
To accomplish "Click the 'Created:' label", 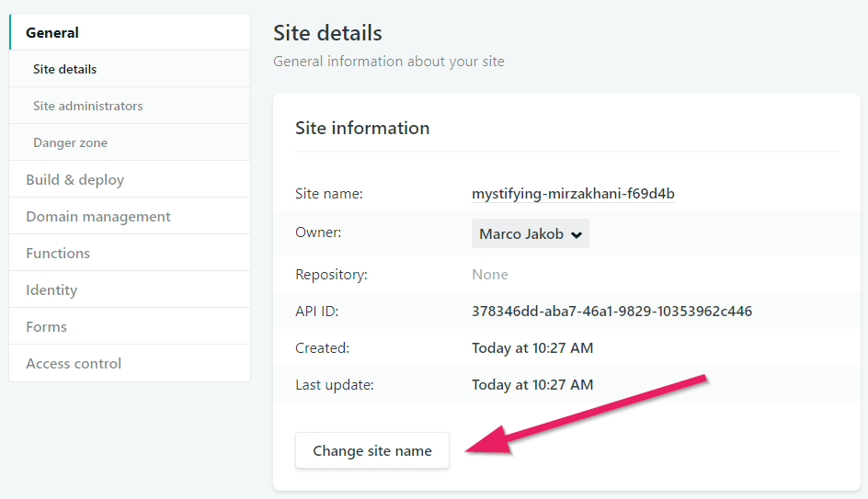I will (322, 348).
